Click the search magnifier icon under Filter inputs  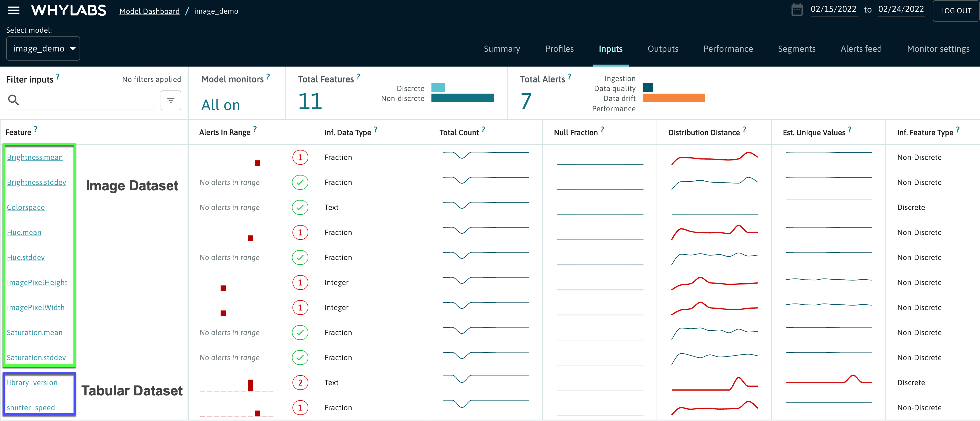click(x=13, y=100)
